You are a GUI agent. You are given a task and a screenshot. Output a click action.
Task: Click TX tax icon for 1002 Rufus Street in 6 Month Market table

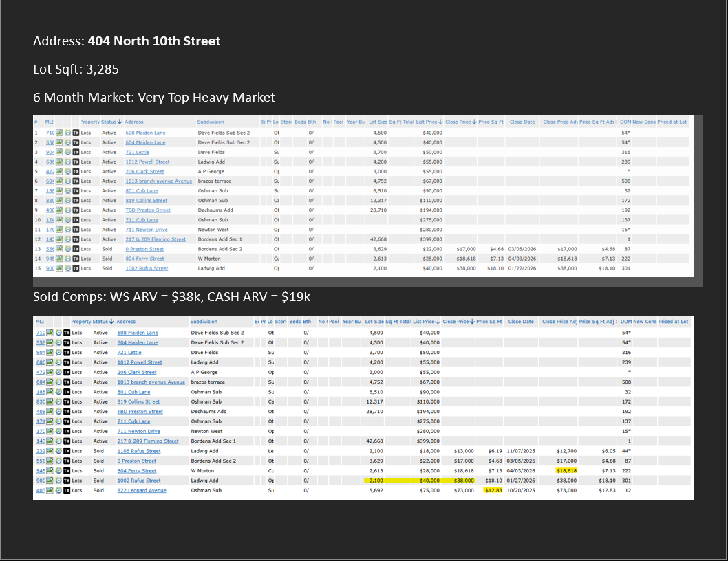(76, 269)
